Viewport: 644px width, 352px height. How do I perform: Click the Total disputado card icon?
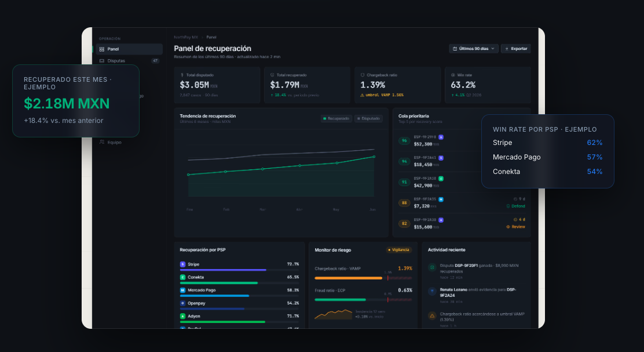[182, 75]
